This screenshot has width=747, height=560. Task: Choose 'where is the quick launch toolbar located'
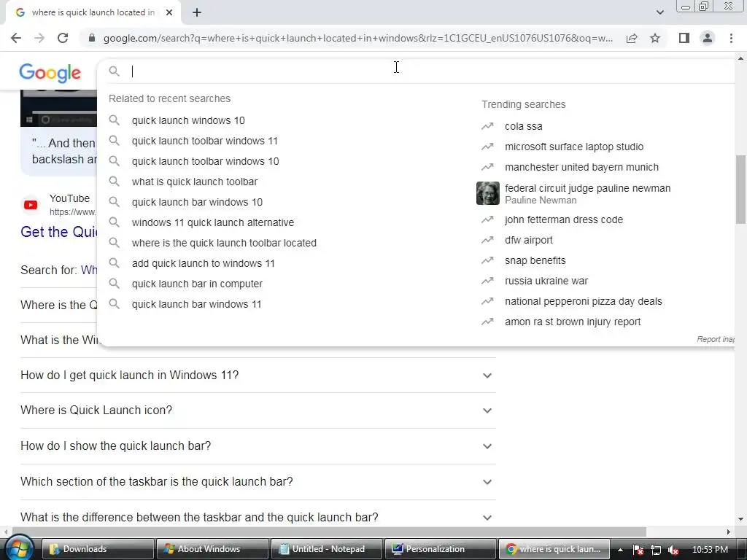coord(224,243)
